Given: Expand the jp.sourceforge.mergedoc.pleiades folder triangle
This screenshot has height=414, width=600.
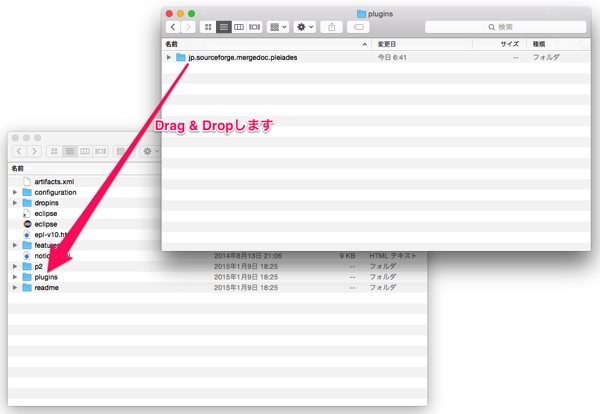Looking at the screenshot, I should coord(169,58).
